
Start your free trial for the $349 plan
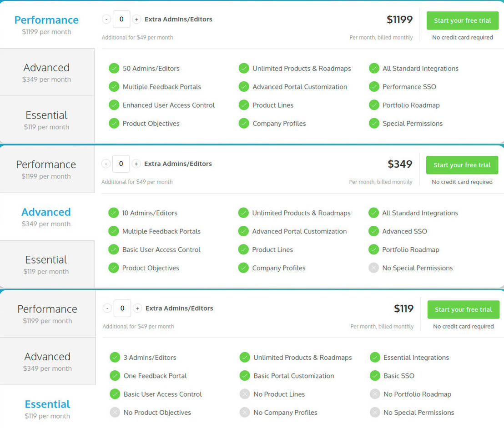click(462, 165)
